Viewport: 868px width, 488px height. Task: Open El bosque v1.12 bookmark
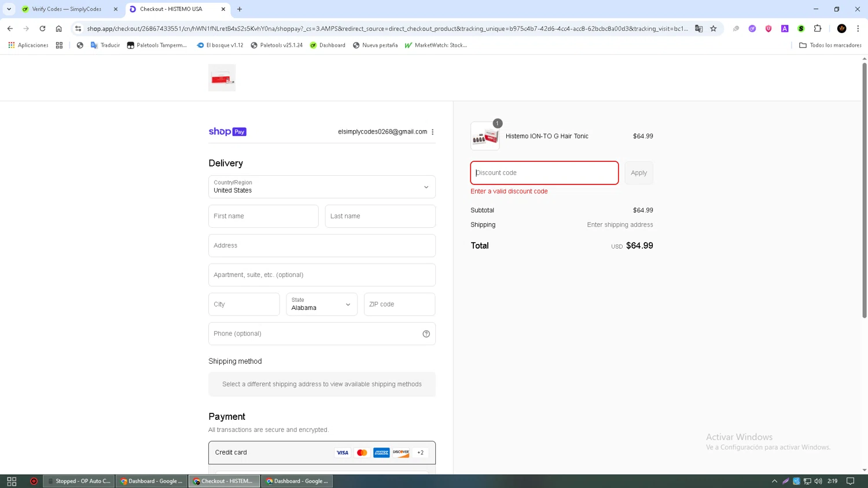(x=220, y=45)
